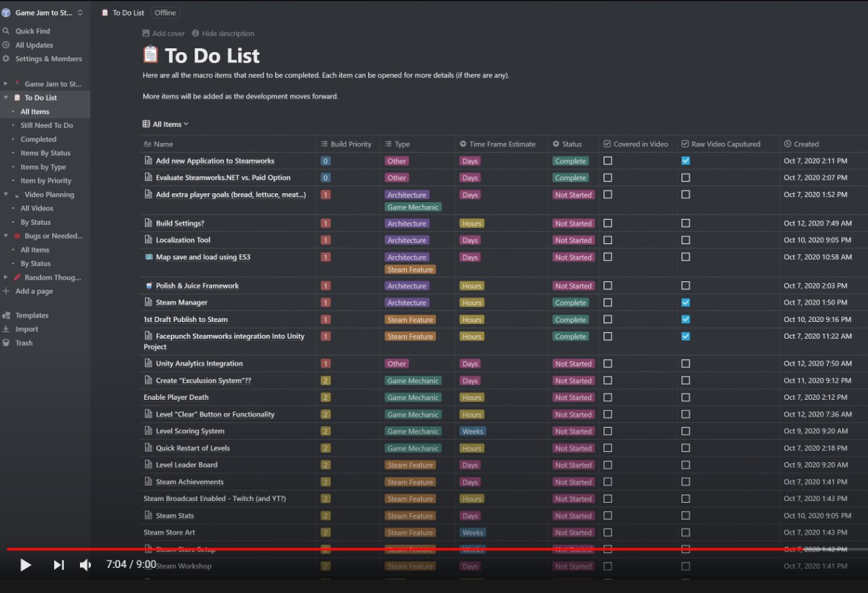
Task: Click the Hide description info icon
Action: click(x=195, y=33)
